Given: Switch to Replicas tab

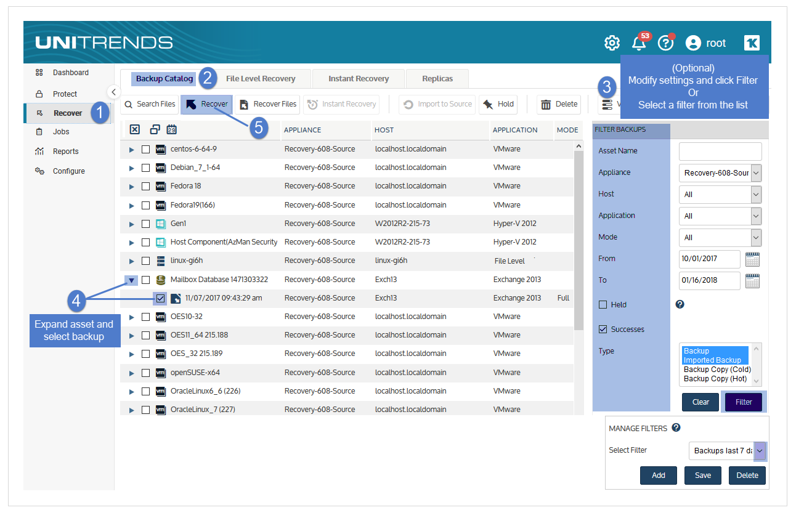Looking at the screenshot, I should coord(437,79).
